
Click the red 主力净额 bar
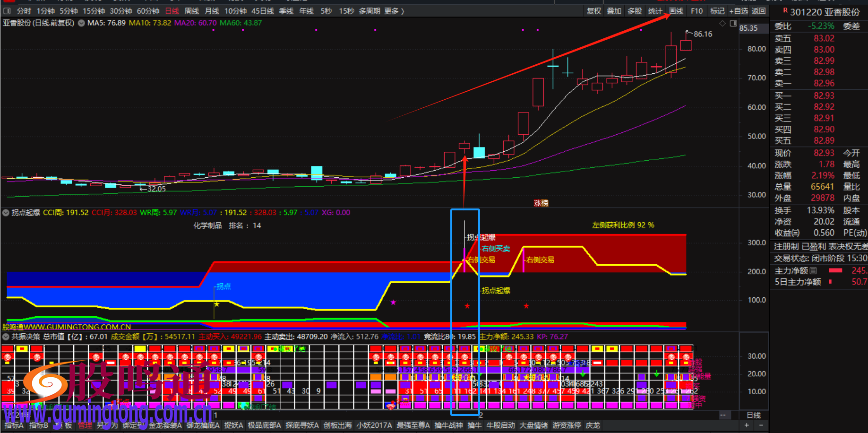(835, 271)
